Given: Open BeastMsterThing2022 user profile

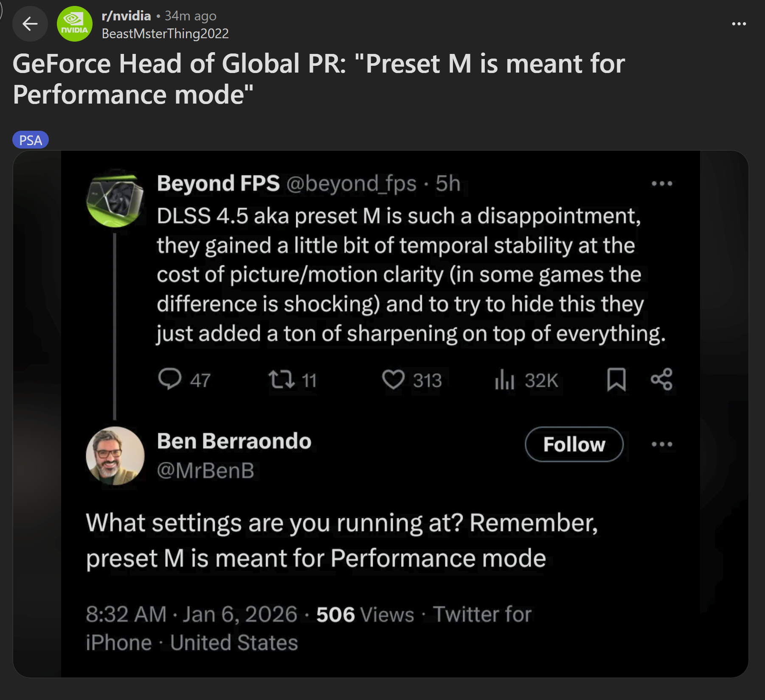Looking at the screenshot, I should click(165, 34).
